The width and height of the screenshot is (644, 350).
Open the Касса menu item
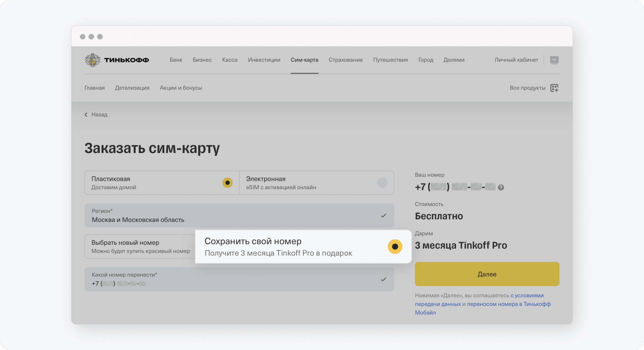click(230, 60)
